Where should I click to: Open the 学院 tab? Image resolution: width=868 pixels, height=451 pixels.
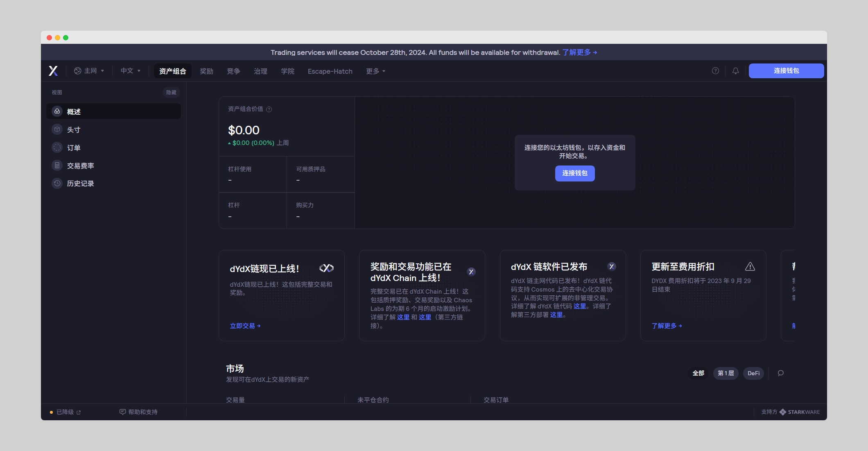click(x=287, y=71)
